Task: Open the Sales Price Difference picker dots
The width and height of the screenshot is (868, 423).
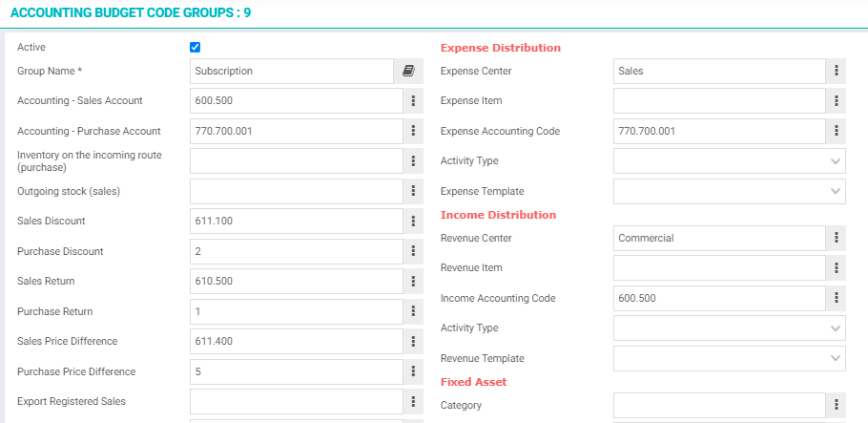Action: (x=413, y=342)
